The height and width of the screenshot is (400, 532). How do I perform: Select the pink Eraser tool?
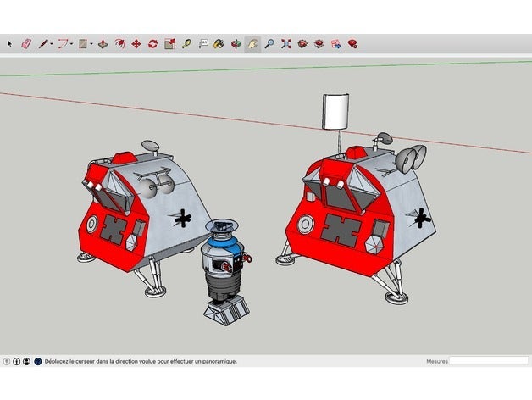pos(26,44)
